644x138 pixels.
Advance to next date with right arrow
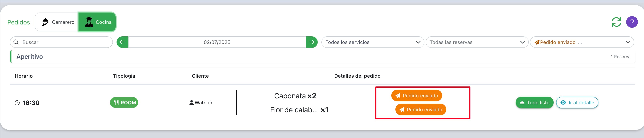coord(312,42)
